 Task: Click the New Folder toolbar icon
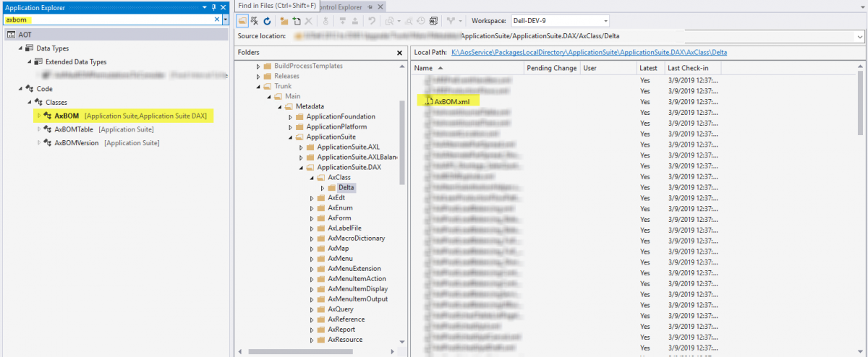[284, 21]
